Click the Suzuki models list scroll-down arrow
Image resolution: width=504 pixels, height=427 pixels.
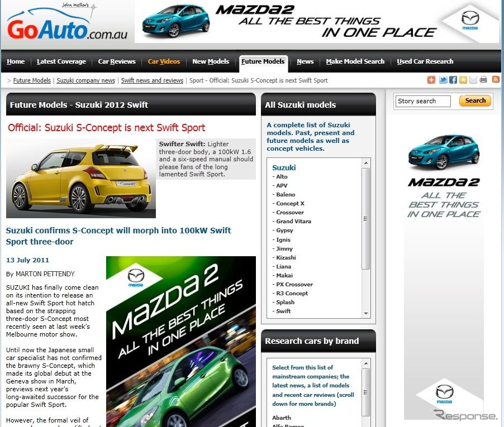point(366,313)
